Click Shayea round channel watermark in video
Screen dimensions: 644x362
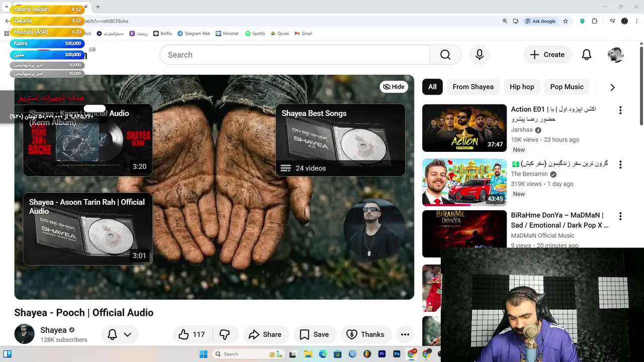(x=372, y=229)
